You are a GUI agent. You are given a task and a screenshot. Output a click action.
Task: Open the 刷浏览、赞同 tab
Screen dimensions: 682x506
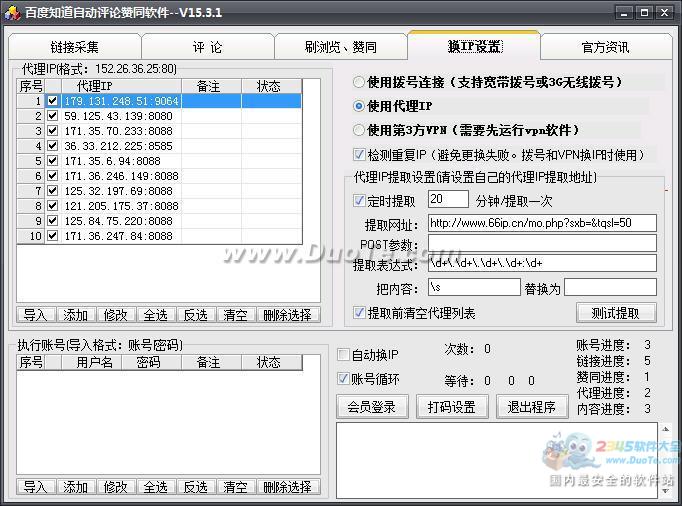point(341,47)
